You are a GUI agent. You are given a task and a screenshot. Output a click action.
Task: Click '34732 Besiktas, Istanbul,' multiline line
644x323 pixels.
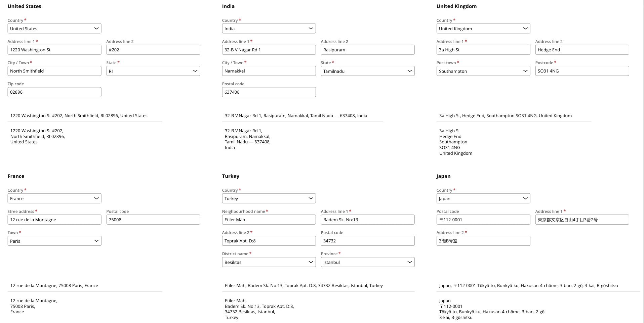pyautogui.click(x=250, y=312)
